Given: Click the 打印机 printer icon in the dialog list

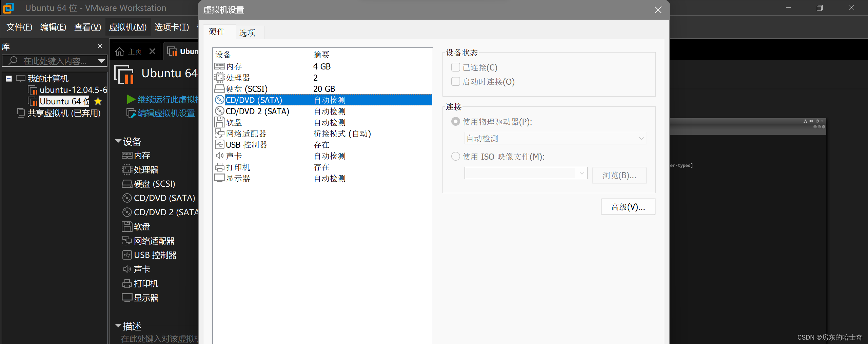Looking at the screenshot, I should [x=219, y=167].
